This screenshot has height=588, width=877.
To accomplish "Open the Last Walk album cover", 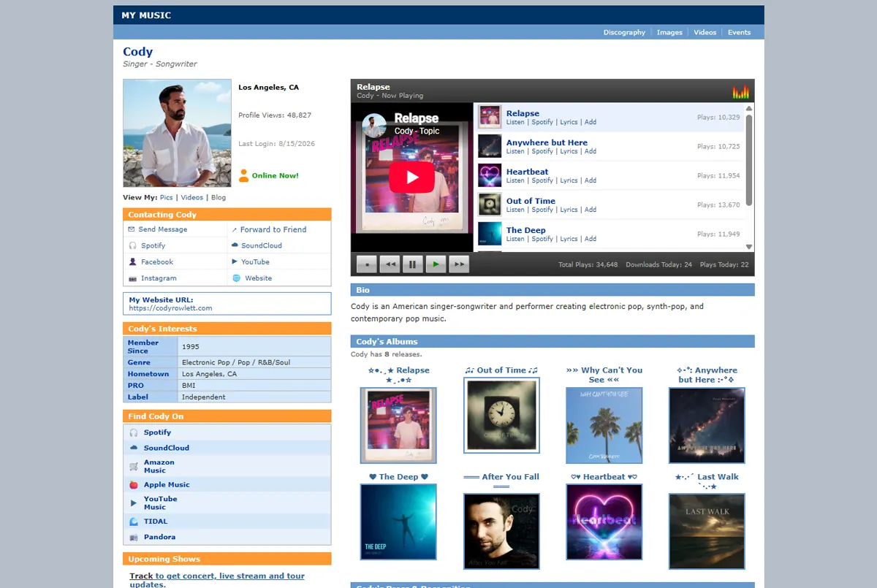I will (x=707, y=532).
